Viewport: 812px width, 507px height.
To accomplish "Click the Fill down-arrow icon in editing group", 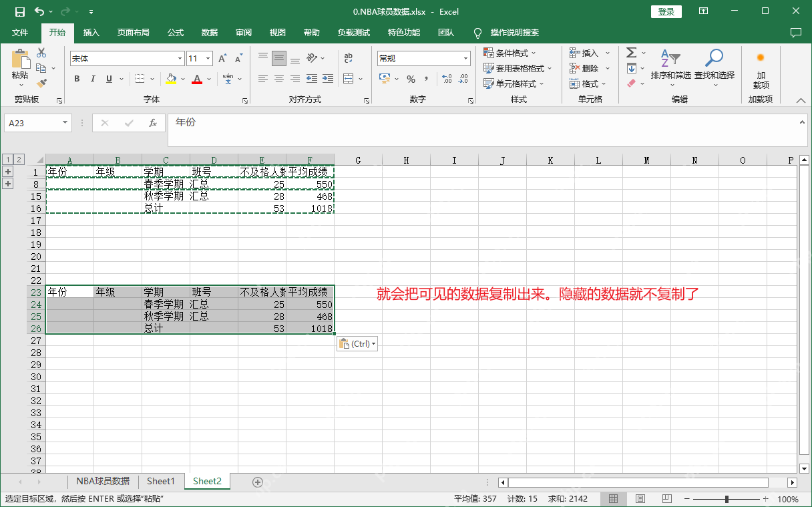I will coord(631,68).
